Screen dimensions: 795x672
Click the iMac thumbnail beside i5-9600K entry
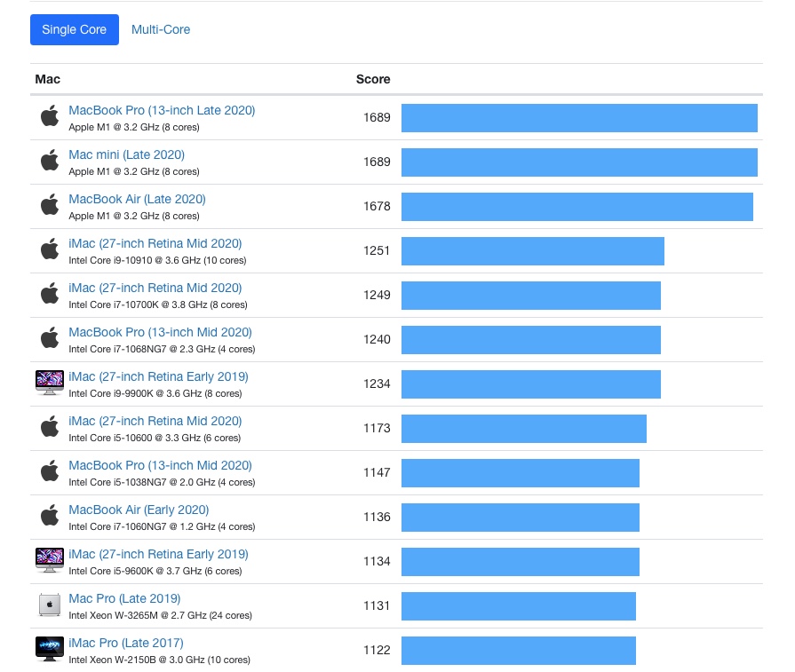[50, 560]
